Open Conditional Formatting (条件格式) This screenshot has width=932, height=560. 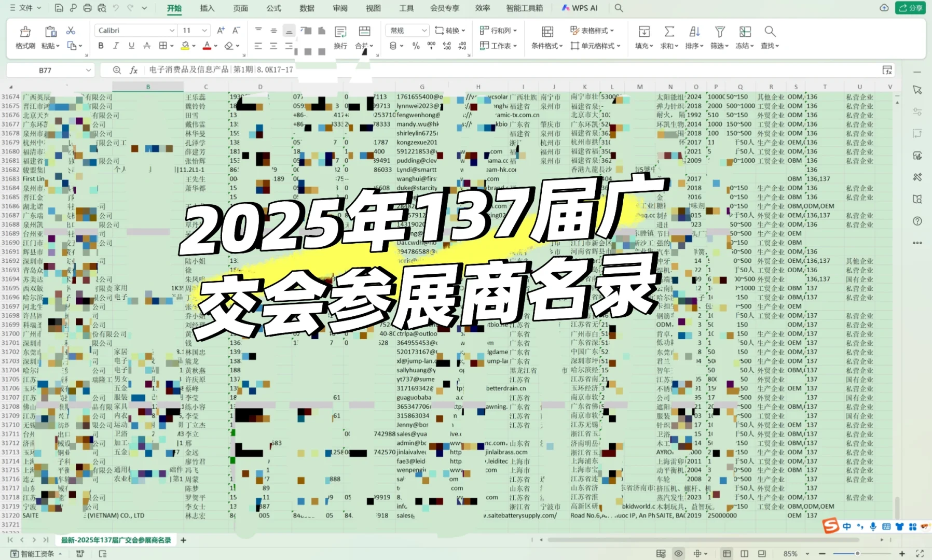[546, 38]
